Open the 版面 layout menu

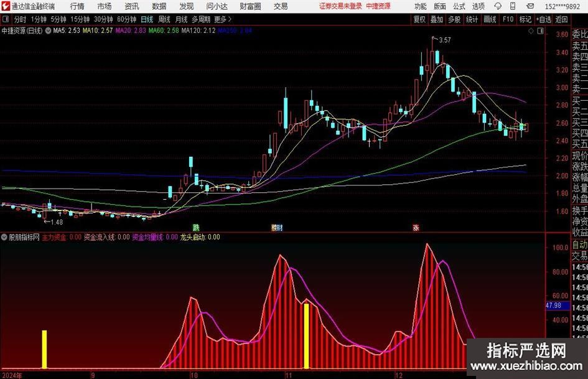(440, 6)
